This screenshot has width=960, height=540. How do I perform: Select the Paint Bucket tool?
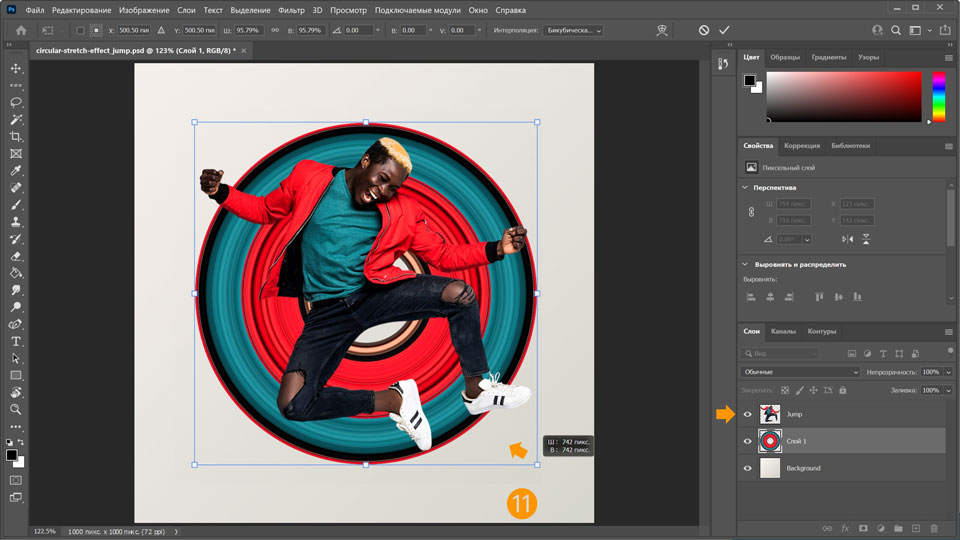(x=16, y=273)
